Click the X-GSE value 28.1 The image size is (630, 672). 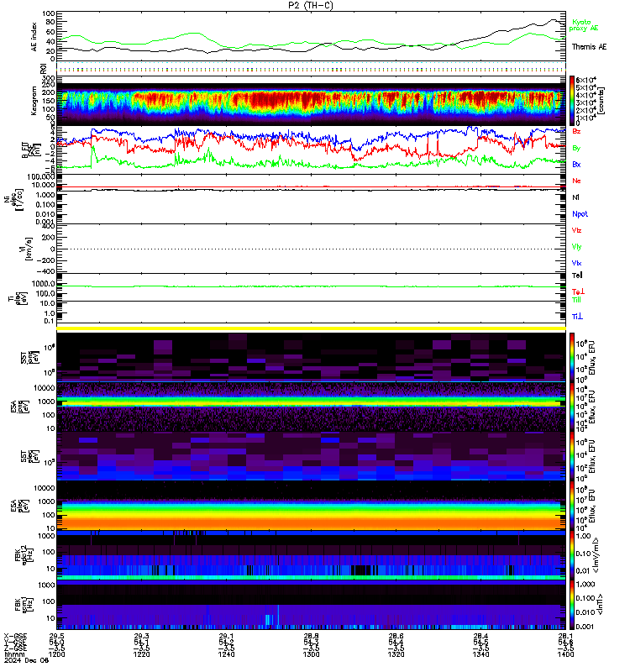click(x=565, y=636)
